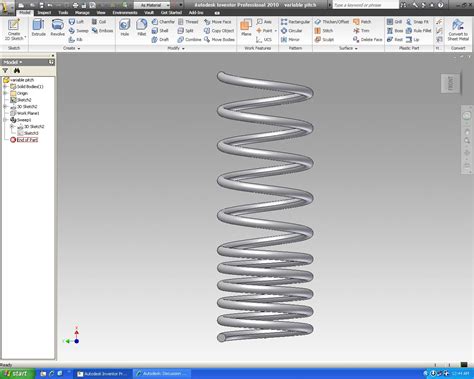474x379 pixels.
Task: Activate the Hole tool
Action: pyautogui.click(x=125, y=27)
